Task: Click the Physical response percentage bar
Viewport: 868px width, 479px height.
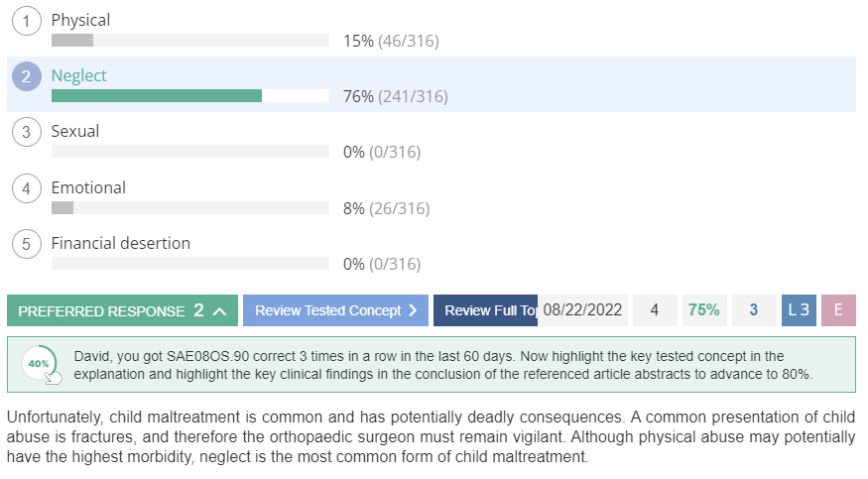Action: (190, 41)
